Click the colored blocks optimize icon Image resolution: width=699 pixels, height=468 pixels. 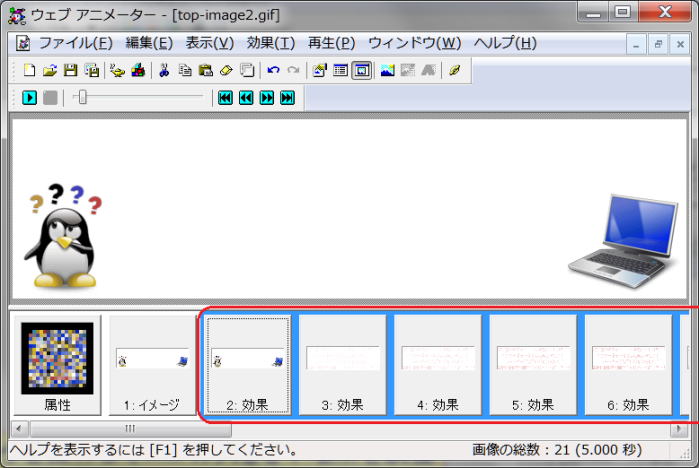tap(138, 70)
